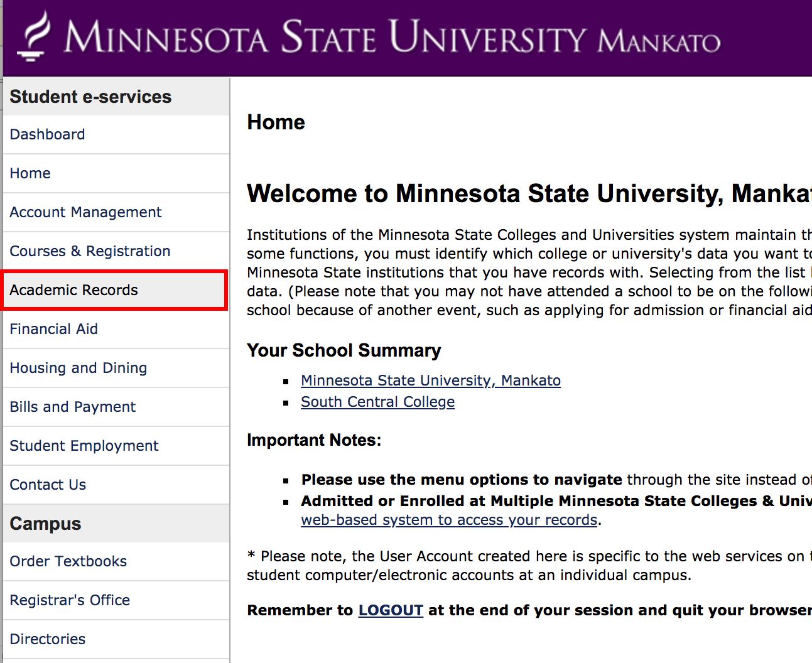Click the Home page heading
This screenshot has height=663, width=812.
coord(276,122)
